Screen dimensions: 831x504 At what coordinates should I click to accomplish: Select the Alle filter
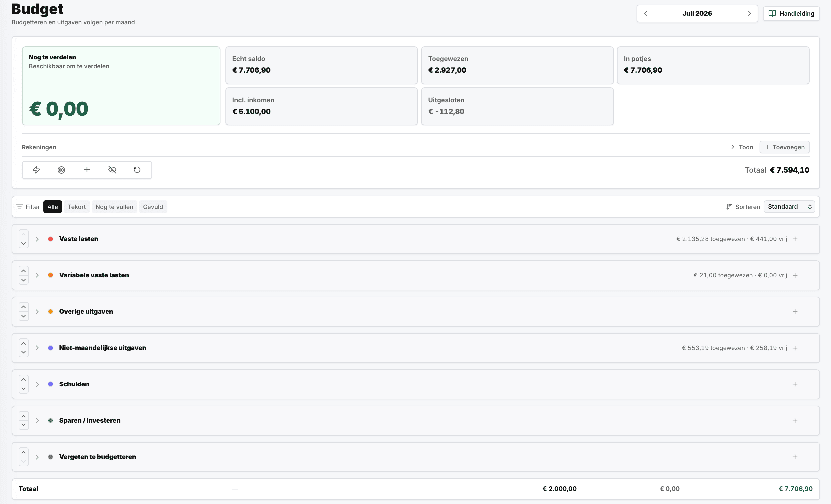click(53, 207)
